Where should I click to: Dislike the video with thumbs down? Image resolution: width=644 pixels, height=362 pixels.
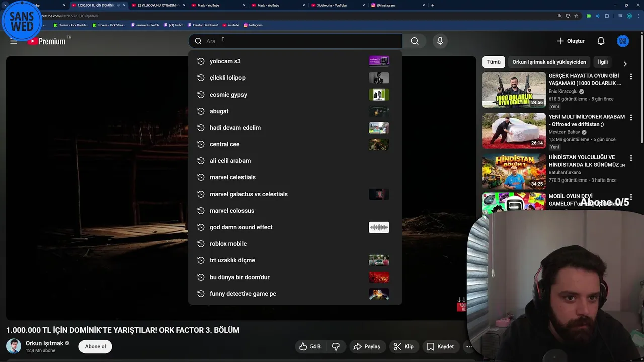336,346
